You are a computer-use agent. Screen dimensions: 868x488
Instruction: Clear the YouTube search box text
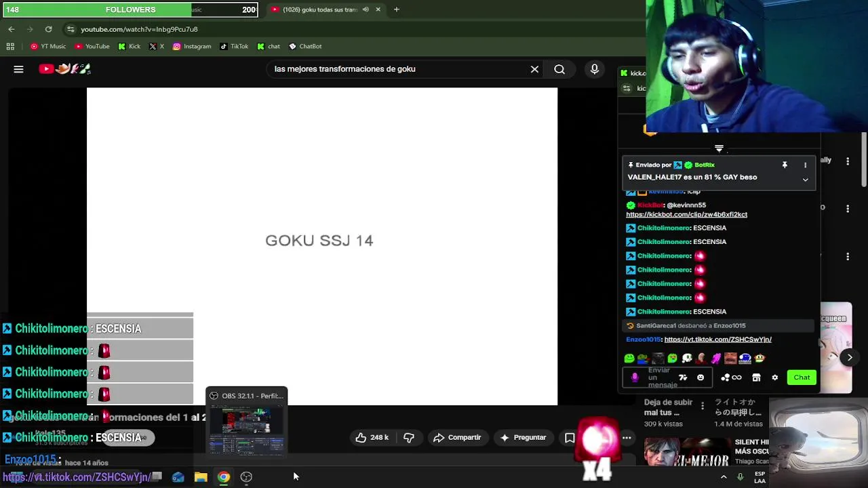click(x=534, y=68)
